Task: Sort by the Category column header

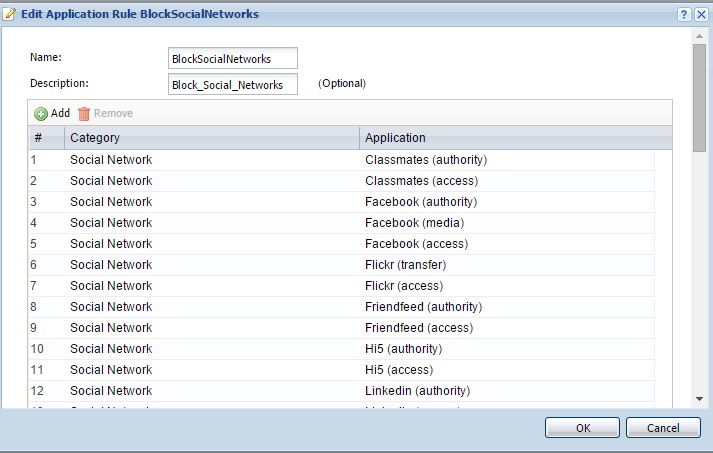Action: pos(212,138)
